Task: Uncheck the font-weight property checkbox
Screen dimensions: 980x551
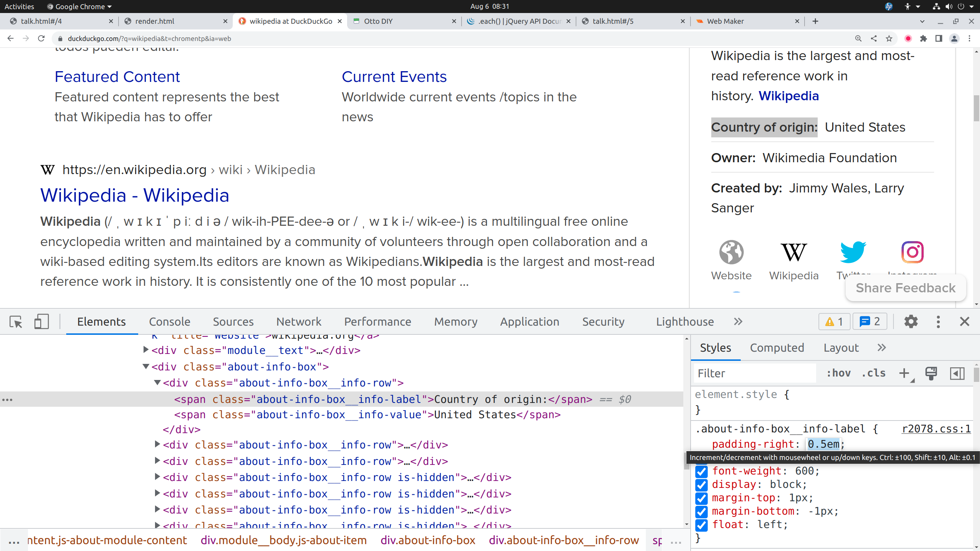Action: coord(701,471)
